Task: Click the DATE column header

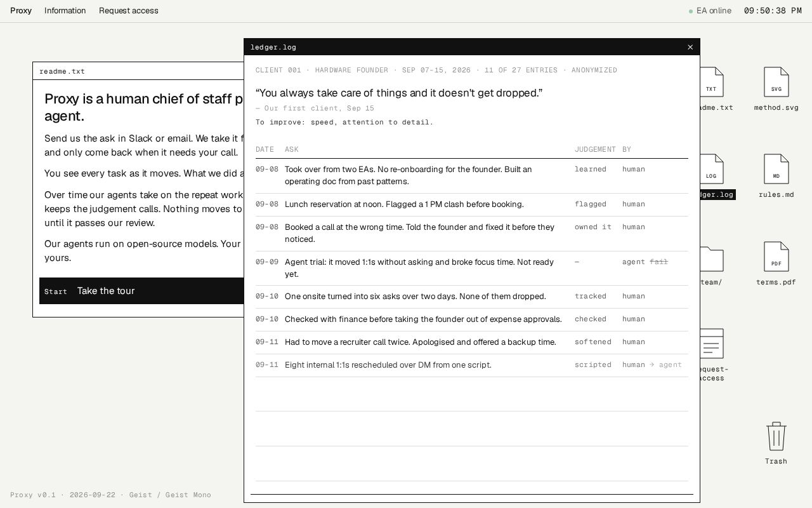Action: click(x=265, y=149)
